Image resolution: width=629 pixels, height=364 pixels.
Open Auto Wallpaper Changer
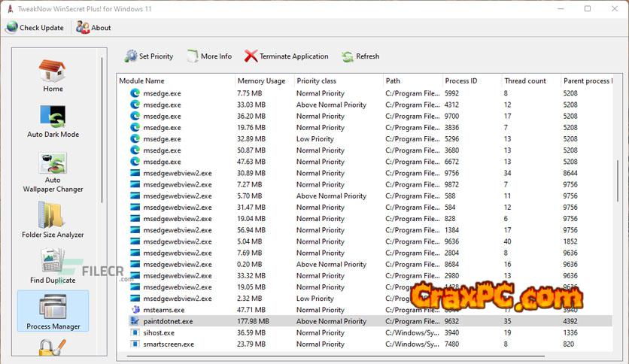[53, 172]
